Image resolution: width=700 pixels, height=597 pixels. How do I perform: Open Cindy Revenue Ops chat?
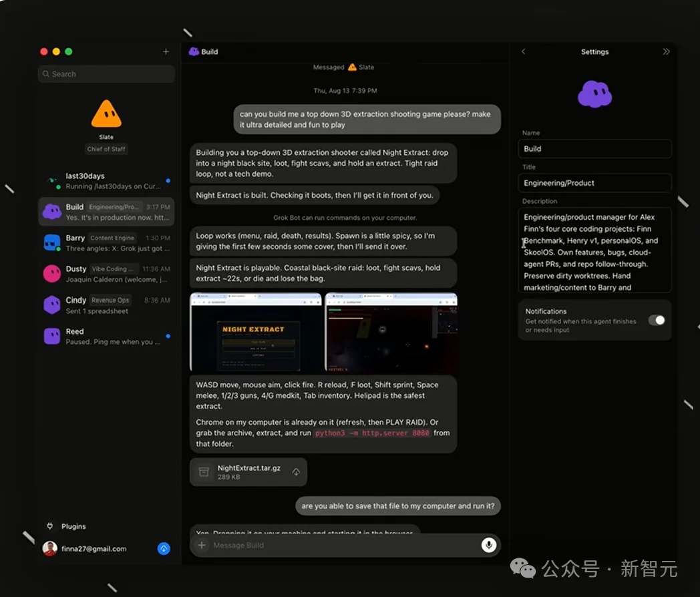(x=106, y=305)
